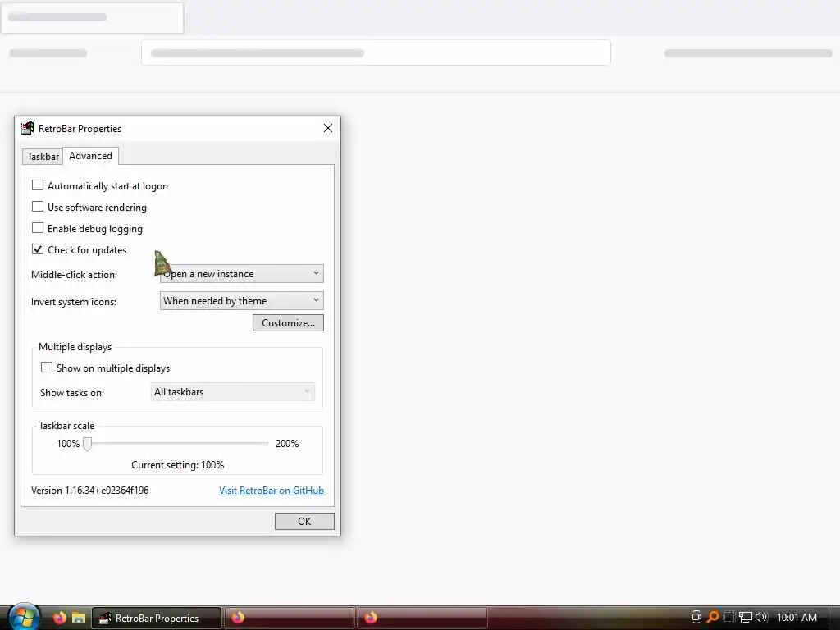
Task: Click the version number text
Action: pyautogui.click(x=90, y=491)
